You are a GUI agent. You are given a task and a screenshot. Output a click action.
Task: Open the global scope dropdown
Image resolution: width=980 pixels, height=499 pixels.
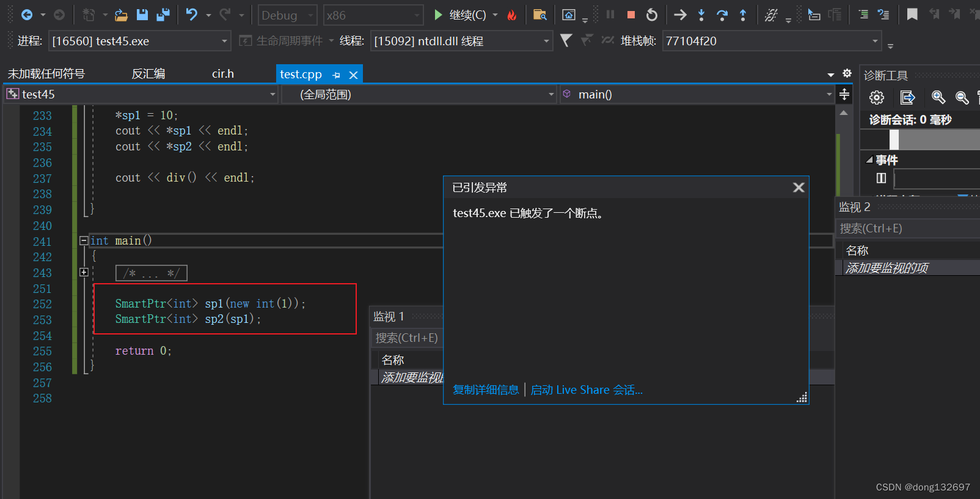tap(419, 94)
